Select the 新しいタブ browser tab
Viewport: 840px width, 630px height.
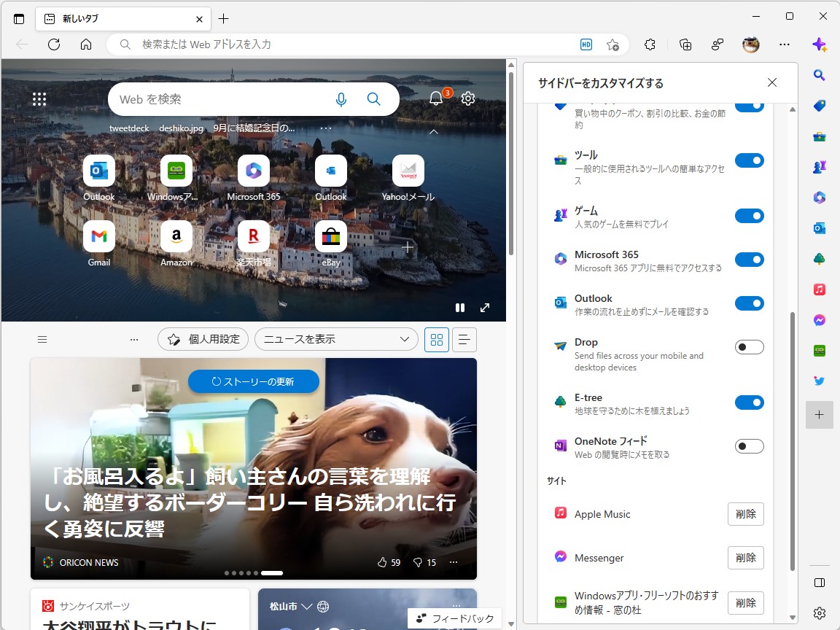(109, 18)
